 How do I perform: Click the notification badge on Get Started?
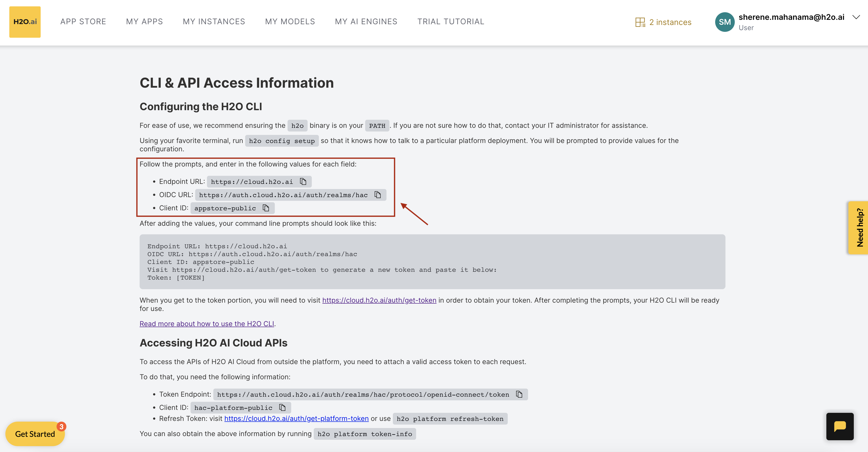(61, 426)
